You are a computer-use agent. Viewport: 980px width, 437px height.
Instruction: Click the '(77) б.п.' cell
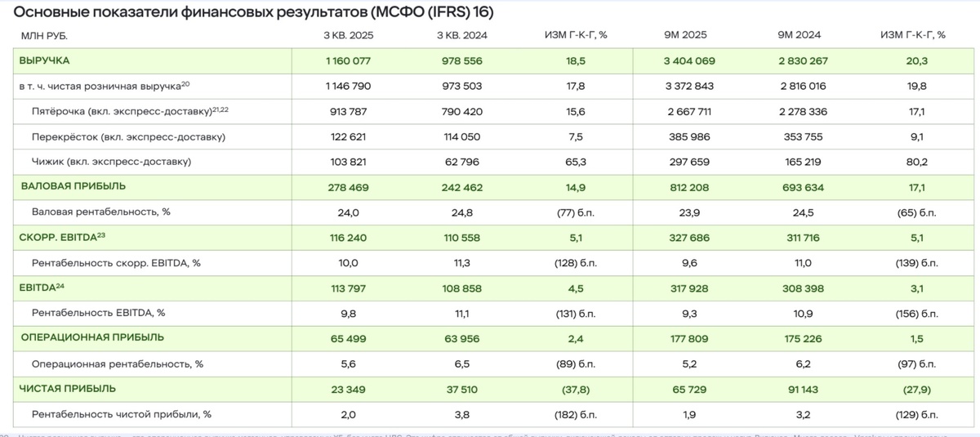(x=576, y=212)
